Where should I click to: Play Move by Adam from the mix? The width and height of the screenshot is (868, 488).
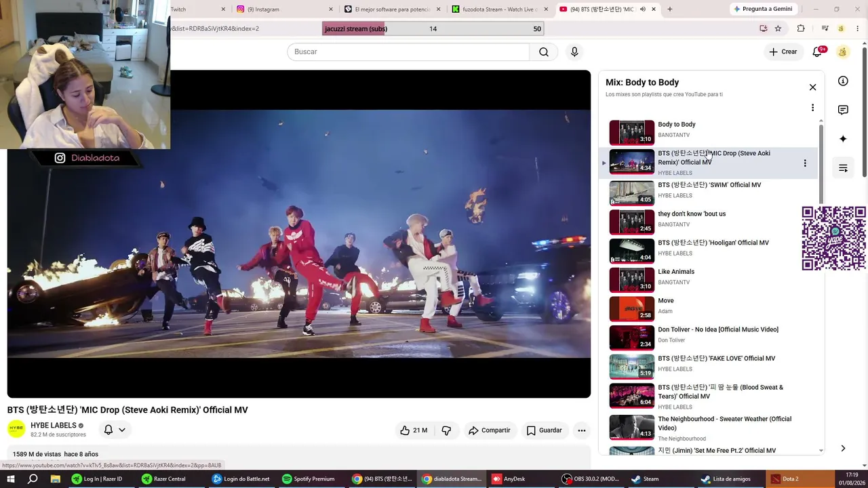(x=707, y=309)
